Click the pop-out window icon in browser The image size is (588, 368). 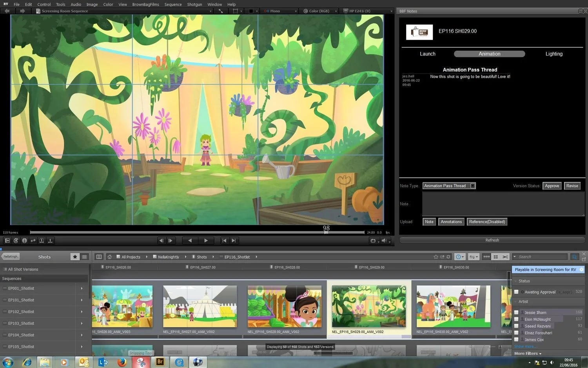(x=584, y=259)
